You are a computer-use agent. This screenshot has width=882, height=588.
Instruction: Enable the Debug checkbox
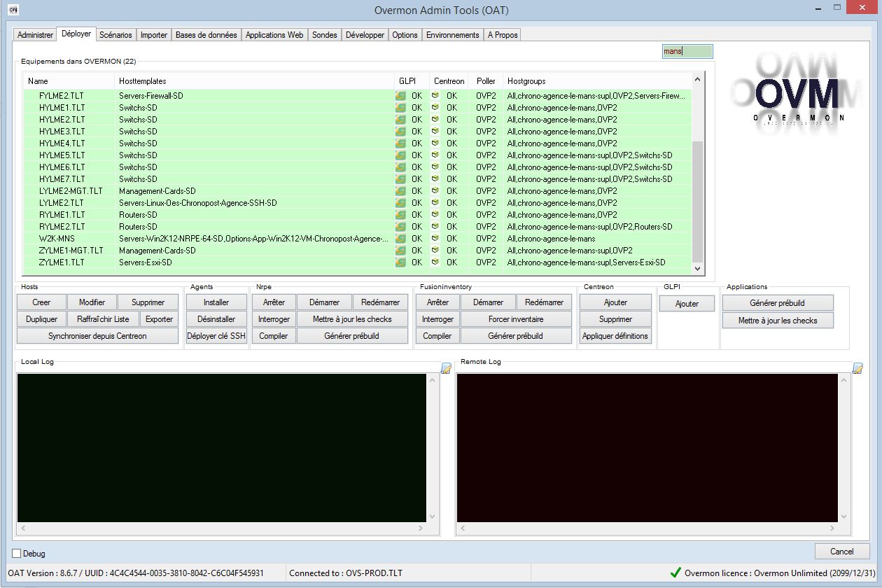[17, 554]
